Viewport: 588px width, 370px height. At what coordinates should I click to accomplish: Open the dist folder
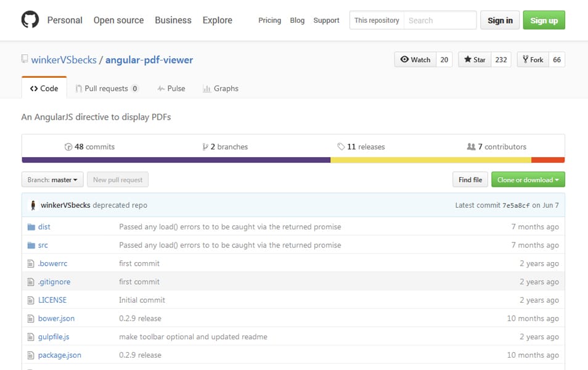pyautogui.click(x=44, y=227)
